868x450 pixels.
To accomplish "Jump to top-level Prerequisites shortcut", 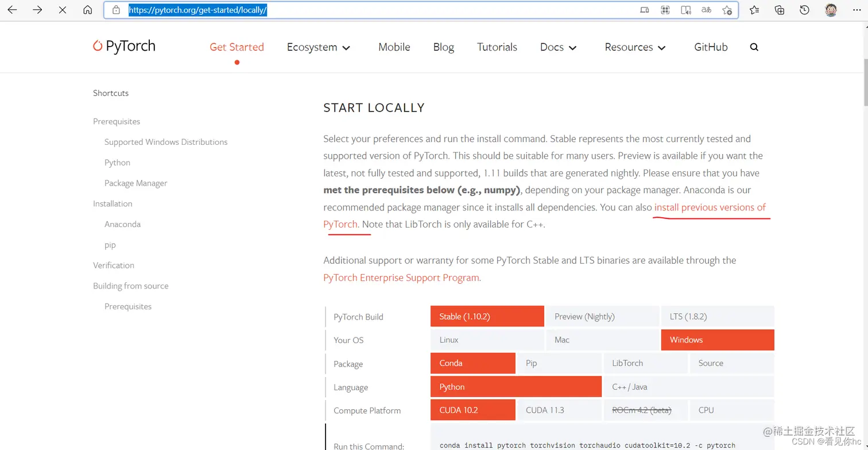I will pos(117,121).
